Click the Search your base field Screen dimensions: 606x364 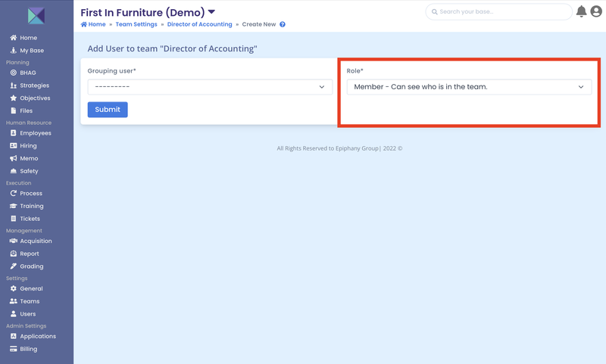(x=498, y=11)
